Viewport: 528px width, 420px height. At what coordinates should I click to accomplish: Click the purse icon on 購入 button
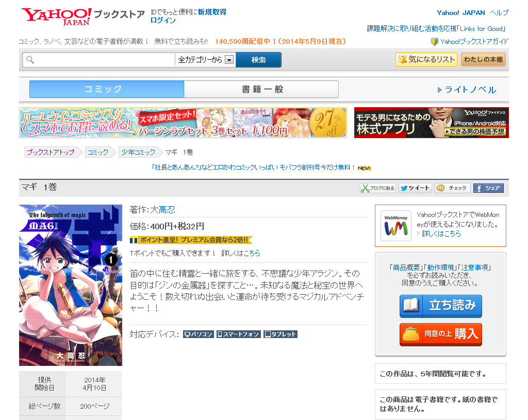tap(411, 334)
